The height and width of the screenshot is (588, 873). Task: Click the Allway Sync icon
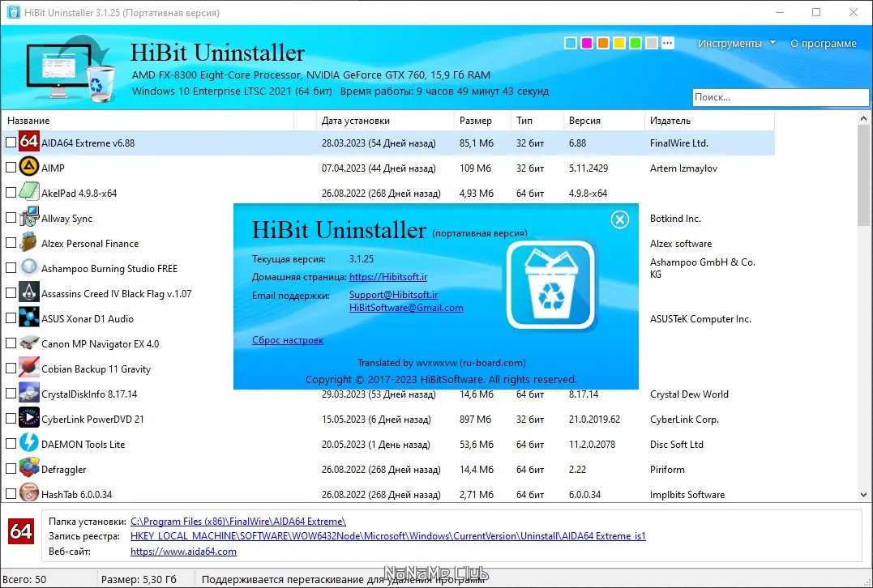(29, 217)
